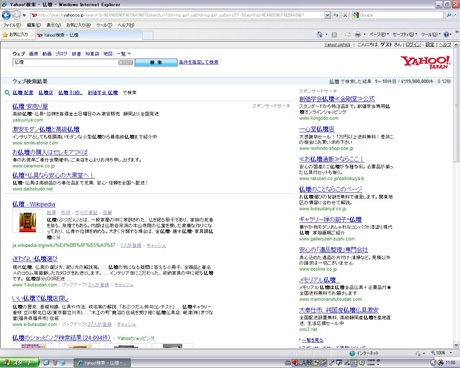Click the Wikipedia 仏壇 thumbnail image

click(28, 221)
